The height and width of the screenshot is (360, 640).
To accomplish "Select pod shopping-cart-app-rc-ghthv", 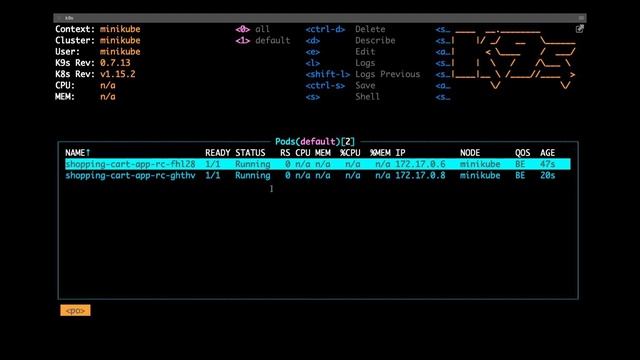I will [x=318, y=176].
